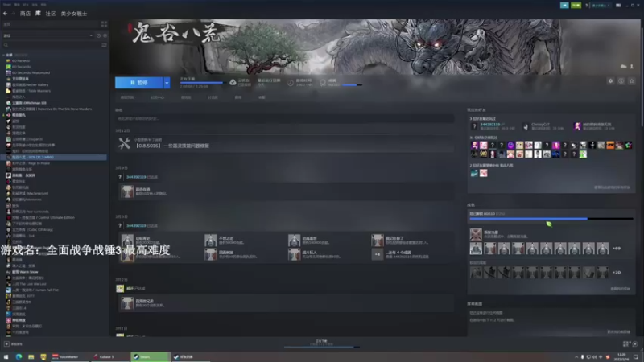This screenshot has width=644, height=362.
Task: Open the downloads status bar at bottom
Action: (321, 344)
